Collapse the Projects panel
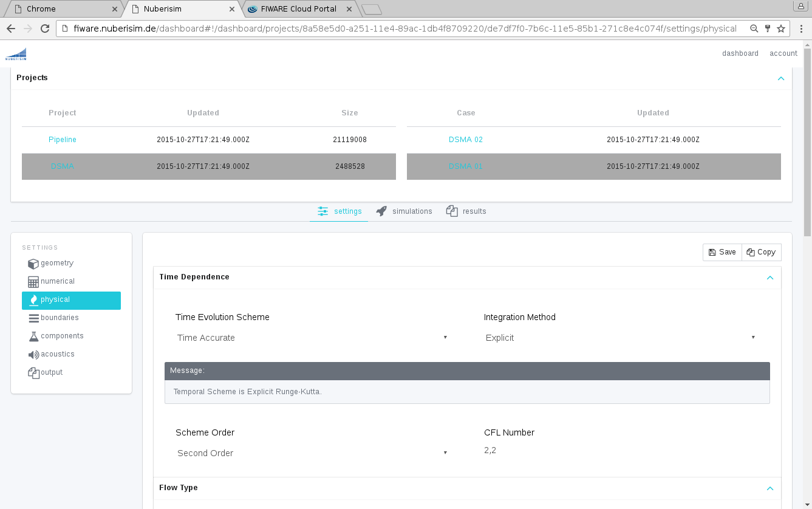 (781, 78)
